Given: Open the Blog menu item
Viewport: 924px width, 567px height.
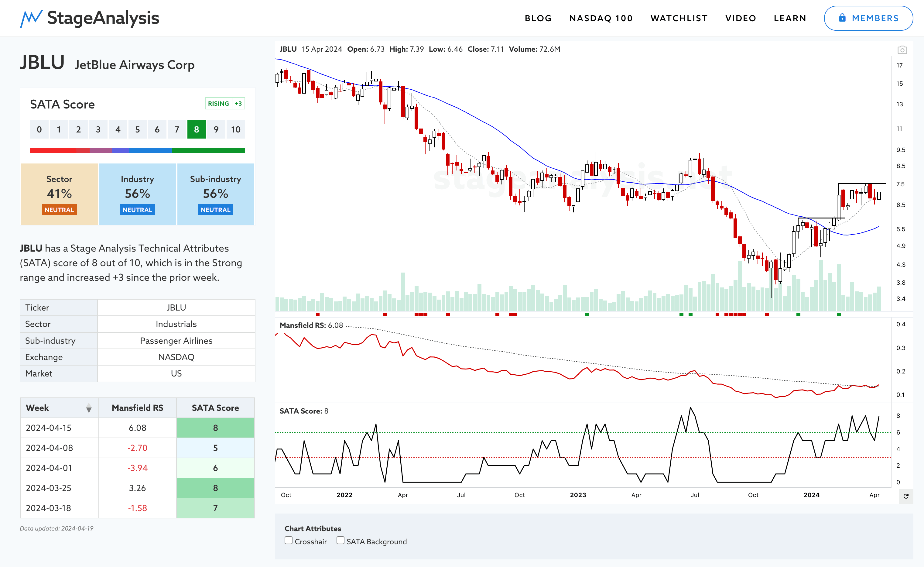Looking at the screenshot, I should [538, 18].
